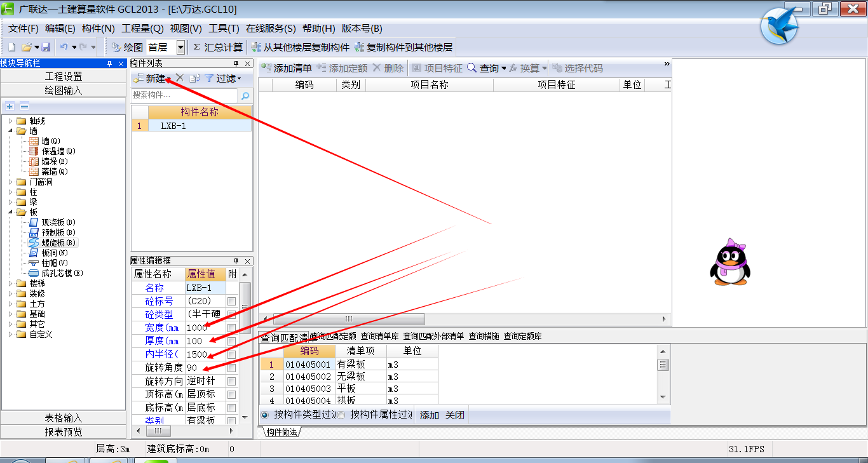Select 柱帽(V) tree item

(x=48, y=263)
